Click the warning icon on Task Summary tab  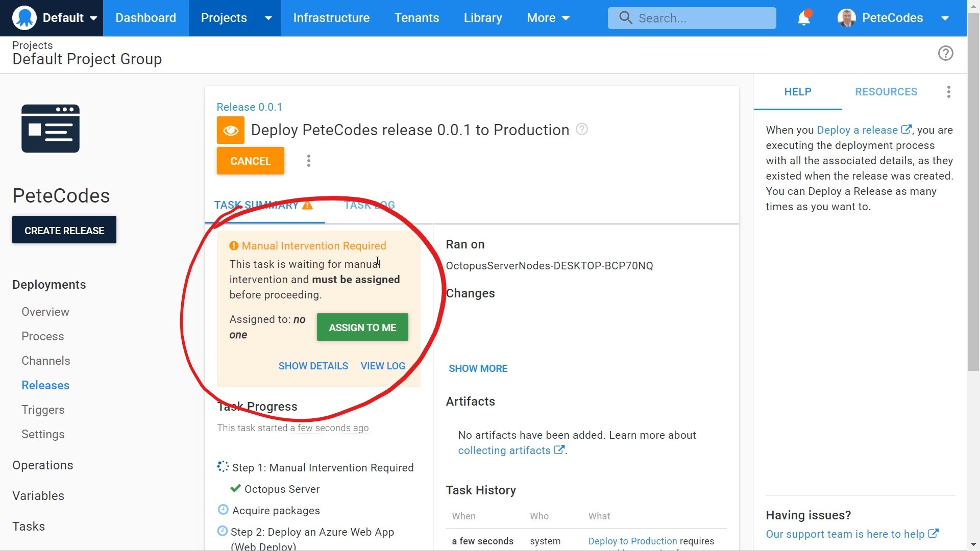tap(307, 205)
